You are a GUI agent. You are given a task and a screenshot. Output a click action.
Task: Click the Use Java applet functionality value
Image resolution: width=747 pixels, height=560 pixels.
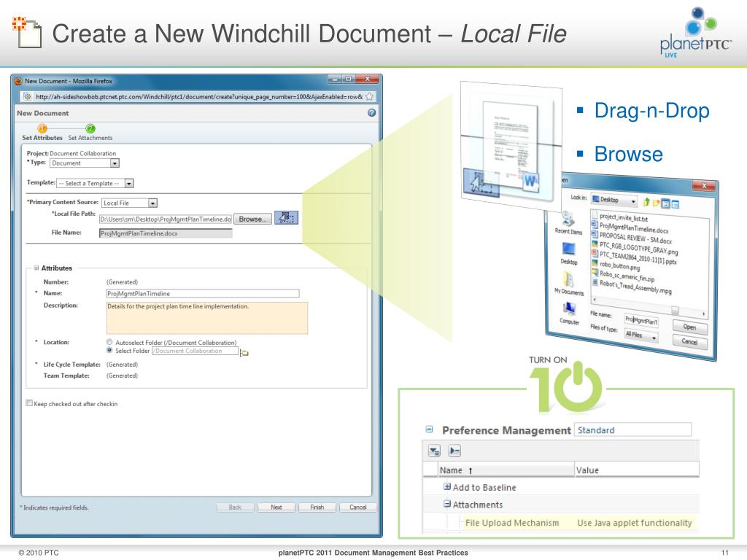click(634, 523)
